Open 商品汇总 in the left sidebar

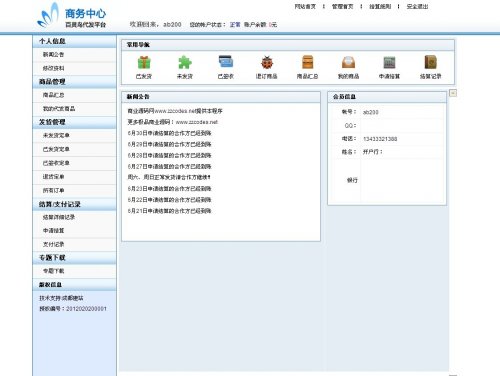click(53, 95)
